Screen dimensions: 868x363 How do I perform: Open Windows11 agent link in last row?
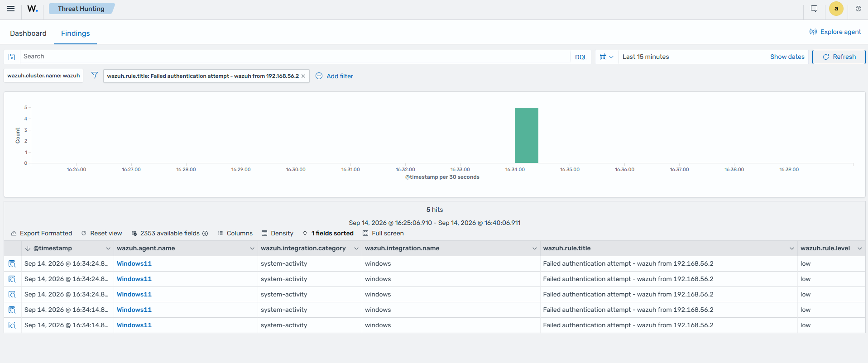point(134,325)
